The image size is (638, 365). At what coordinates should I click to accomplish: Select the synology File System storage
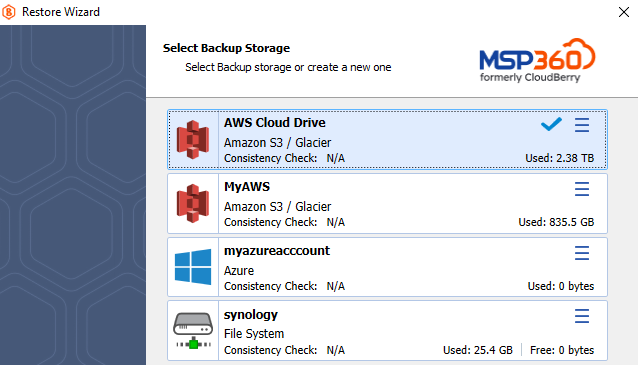pyautogui.click(x=387, y=330)
